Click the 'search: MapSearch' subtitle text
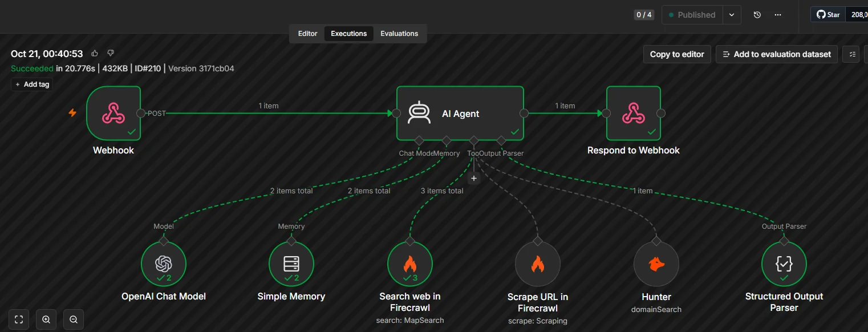The width and height of the screenshot is (868, 332). [410, 320]
